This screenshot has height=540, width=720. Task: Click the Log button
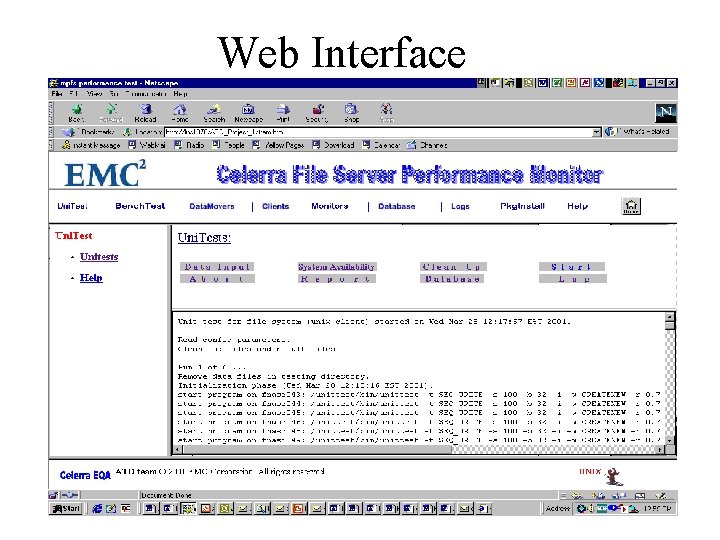point(573,279)
